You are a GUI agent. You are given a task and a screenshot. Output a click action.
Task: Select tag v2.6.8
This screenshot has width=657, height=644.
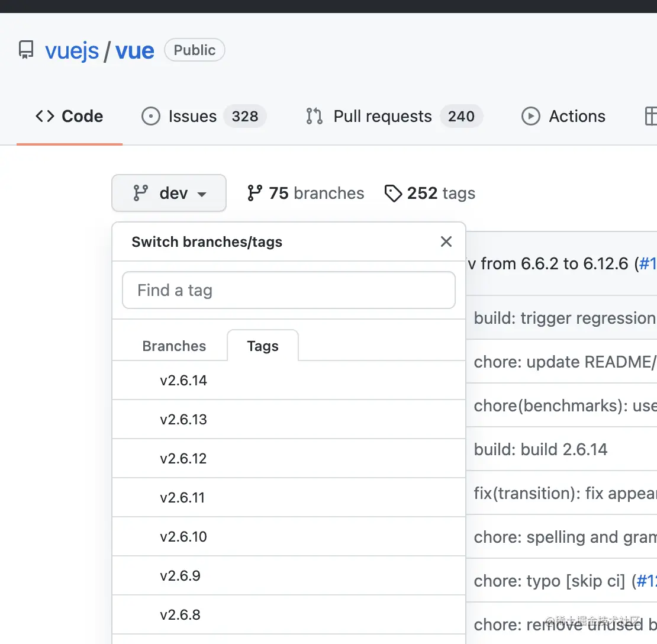point(289,614)
